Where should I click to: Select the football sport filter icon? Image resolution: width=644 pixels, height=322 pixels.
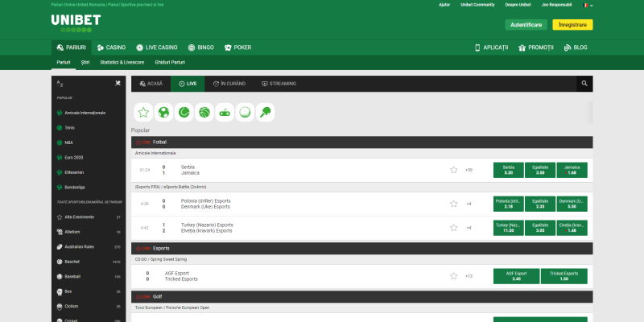(x=163, y=113)
